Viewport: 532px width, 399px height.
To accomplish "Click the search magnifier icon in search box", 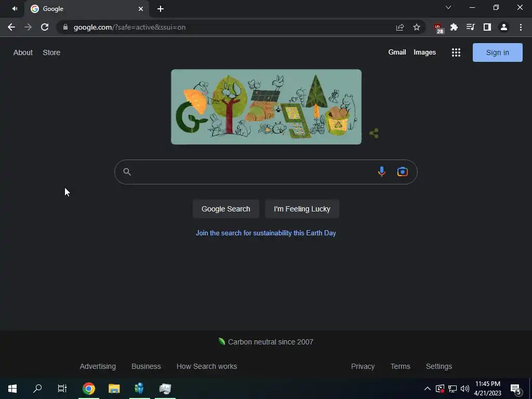I will click(127, 171).
